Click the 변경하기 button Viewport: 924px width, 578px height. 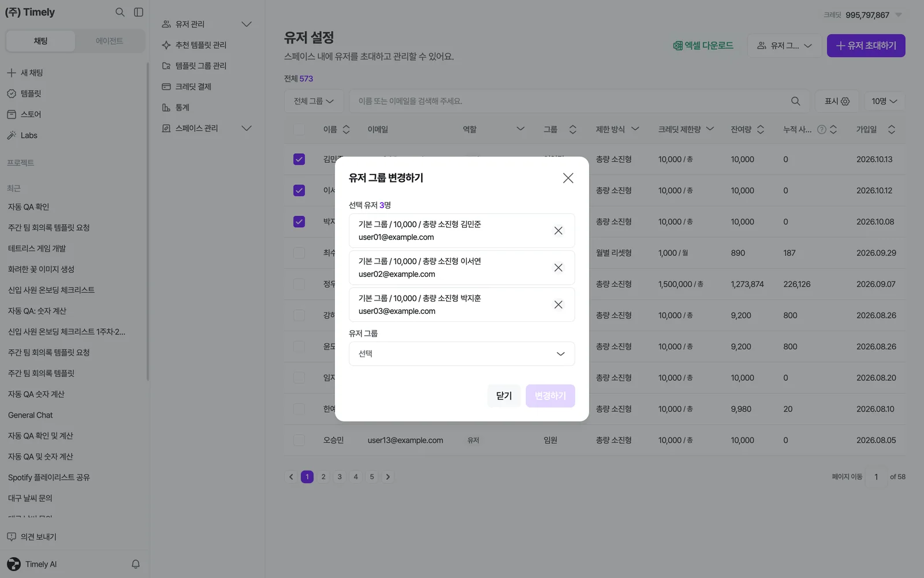tap(550, 396)
